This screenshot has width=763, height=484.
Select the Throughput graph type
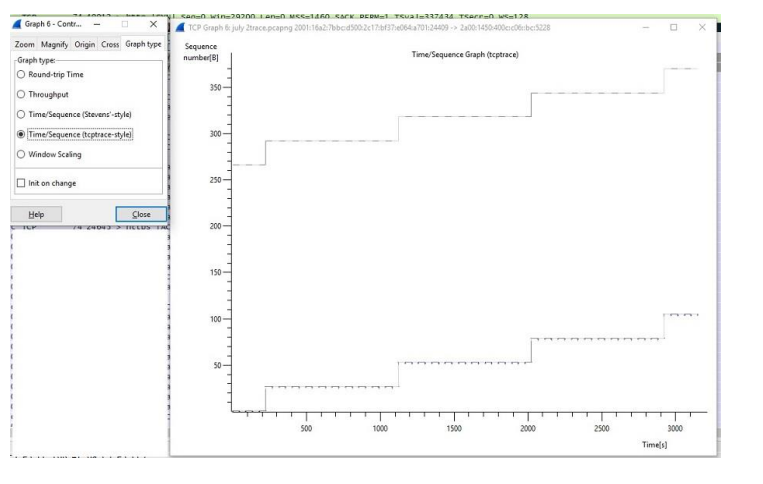[x=21, y=94]
